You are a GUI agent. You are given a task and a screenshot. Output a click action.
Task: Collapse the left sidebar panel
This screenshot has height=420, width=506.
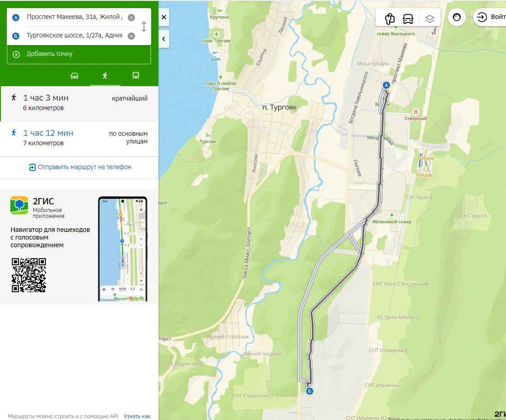click(164, 39)
